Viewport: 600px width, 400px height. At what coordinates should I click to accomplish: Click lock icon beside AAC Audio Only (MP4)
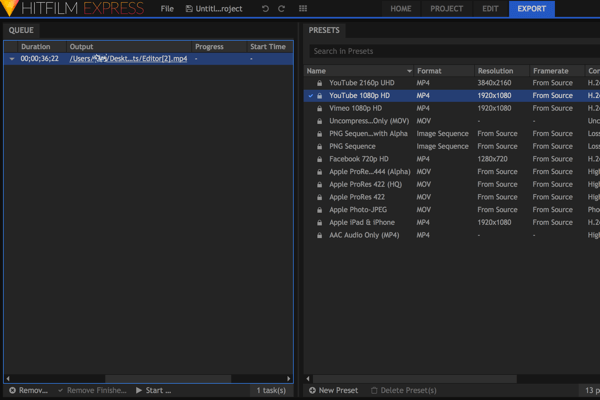click(x=319, y=235)
